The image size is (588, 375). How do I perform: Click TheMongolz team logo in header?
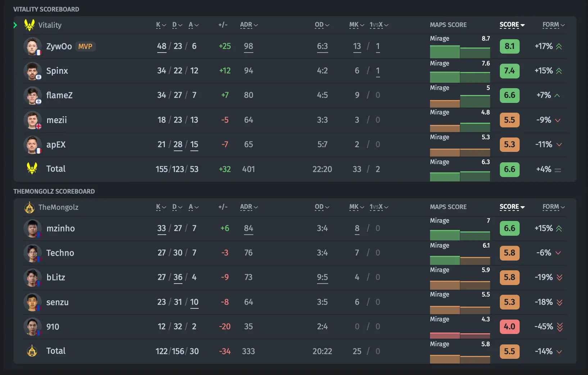click(30, 207)
